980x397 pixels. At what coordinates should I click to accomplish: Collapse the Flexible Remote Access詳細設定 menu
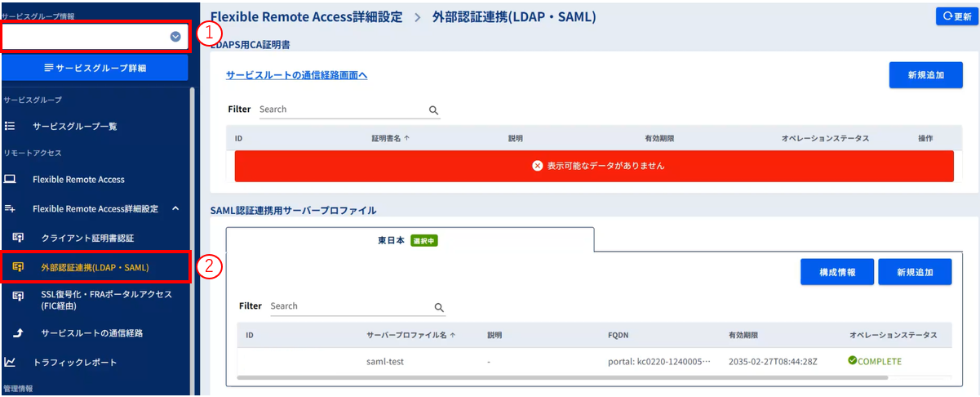click(175, 209)
